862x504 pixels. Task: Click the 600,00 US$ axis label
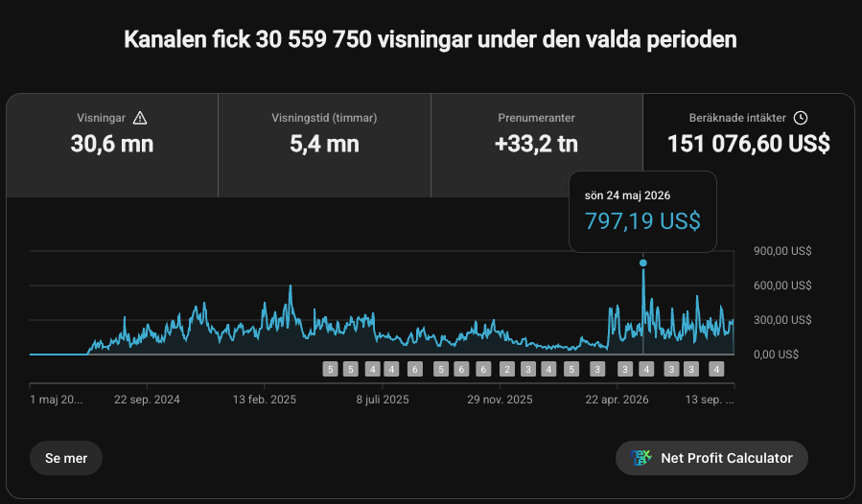point(782,286)
